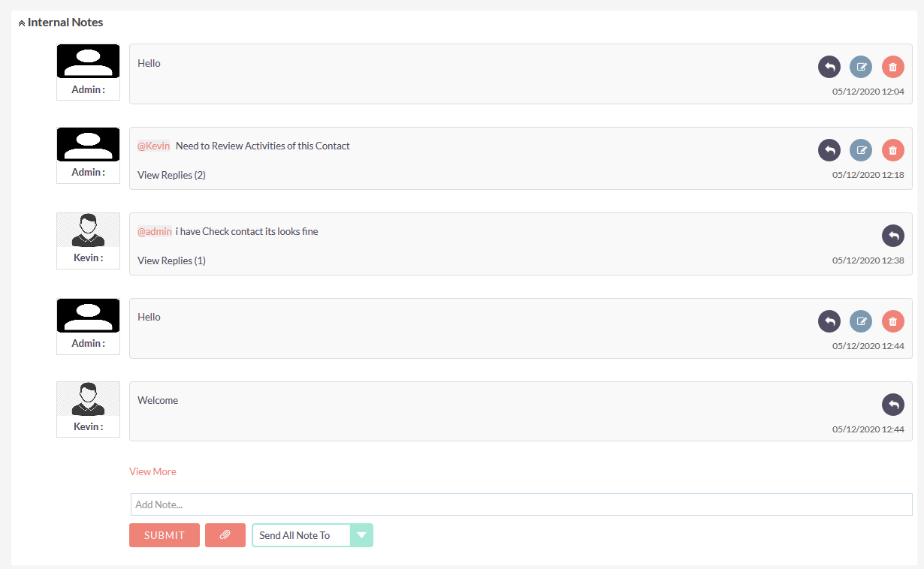Viewport: 924px width, 569px height.
Task: Click the text 'Need to Review Activities of this Contact'
Action: click(x=263, y=146)
